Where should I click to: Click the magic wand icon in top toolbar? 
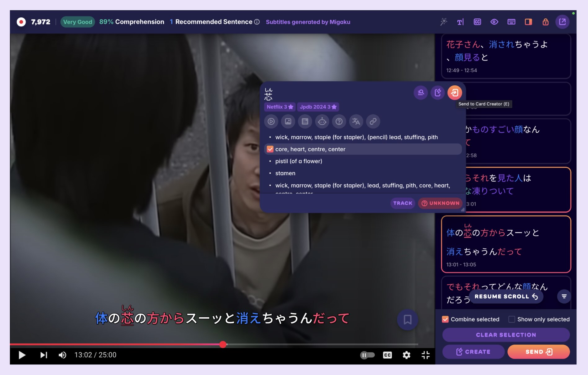pyautogui.click(x=443, y=22)
